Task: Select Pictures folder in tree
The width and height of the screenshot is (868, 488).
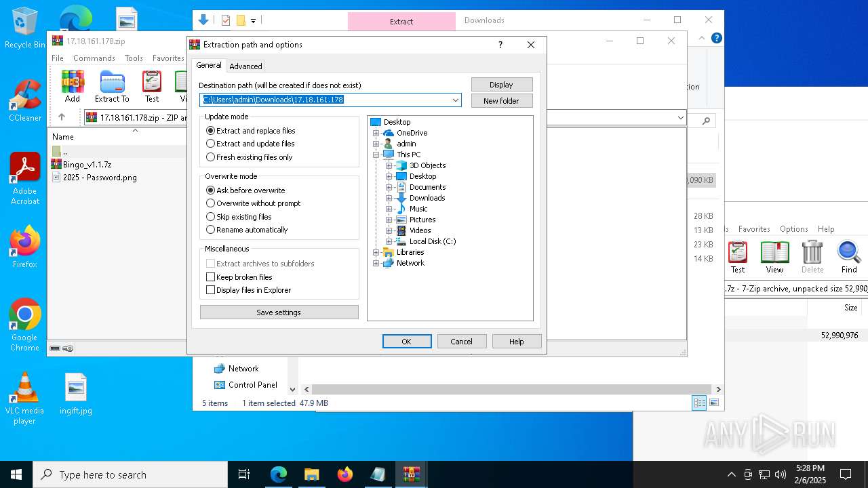Action: [x=416, y=220]
